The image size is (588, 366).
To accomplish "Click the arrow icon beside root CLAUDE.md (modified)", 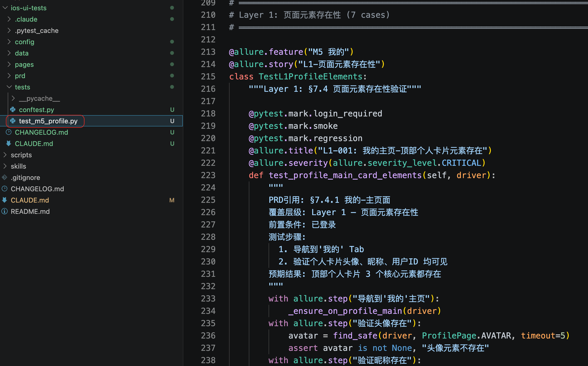I will 5,200.
